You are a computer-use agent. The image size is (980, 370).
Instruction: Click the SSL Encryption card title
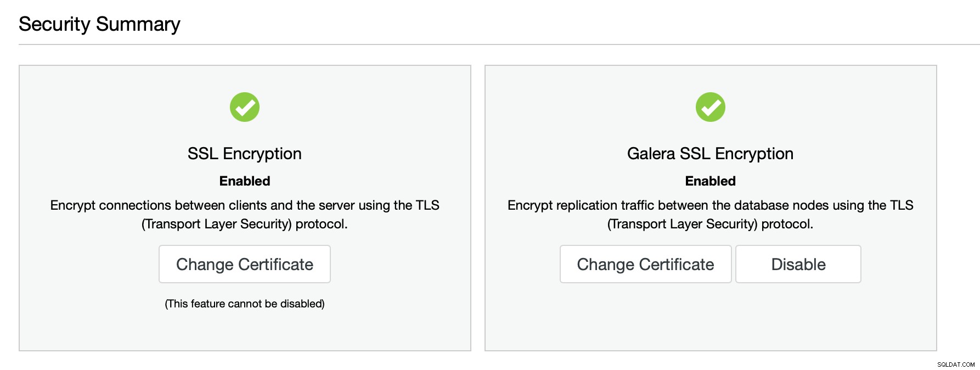(245, 154)
